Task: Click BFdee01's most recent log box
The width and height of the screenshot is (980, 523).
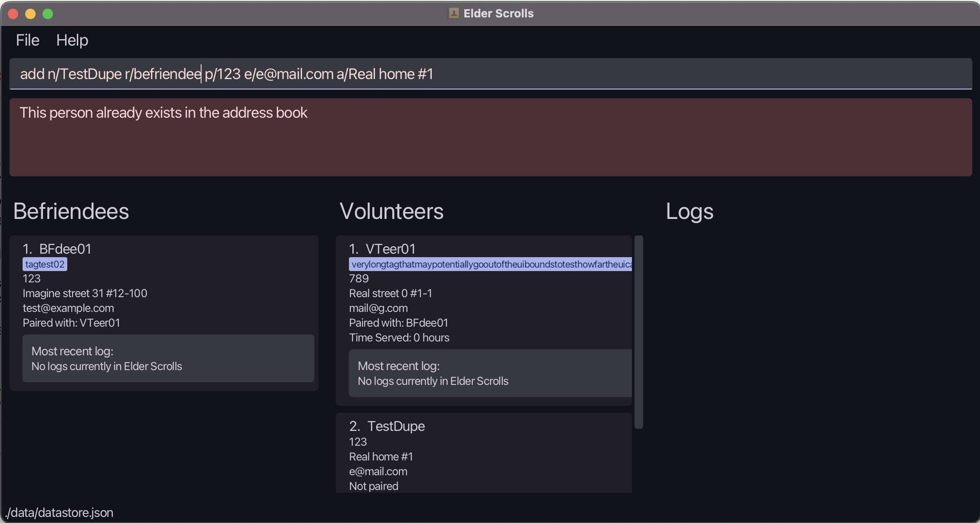Action: pos(168,358)
